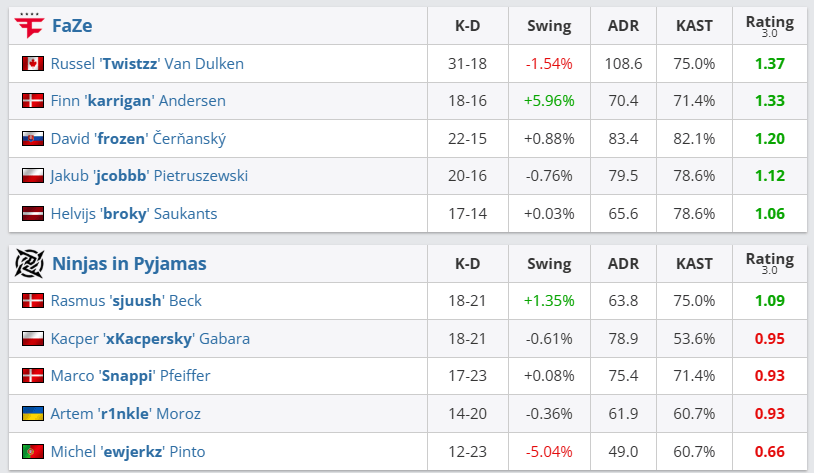This screenshot has width=814, height=473.
Task: Sort FaZe table by Swing column
Action: pyautogui.click(x=549, y=26)
